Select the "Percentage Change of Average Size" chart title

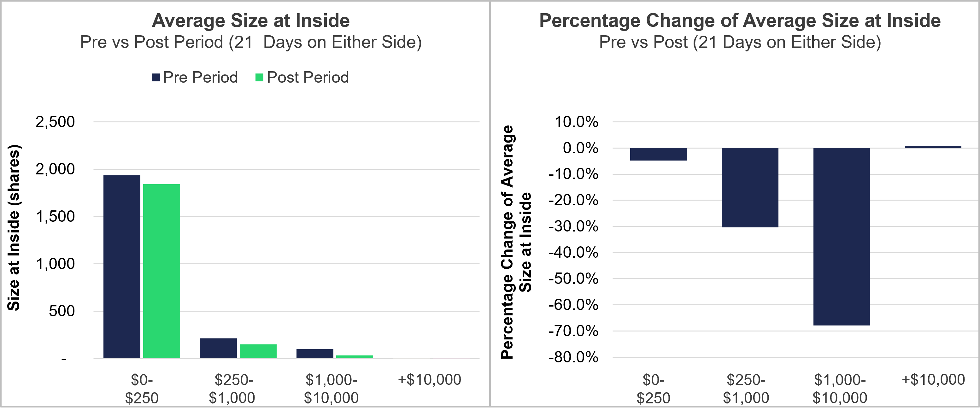[740, 21]
